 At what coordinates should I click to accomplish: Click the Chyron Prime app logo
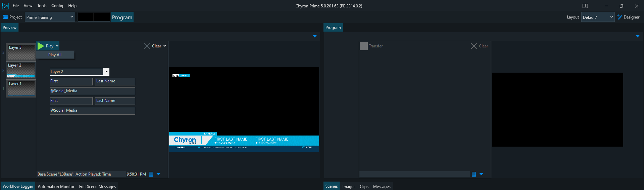5,6
